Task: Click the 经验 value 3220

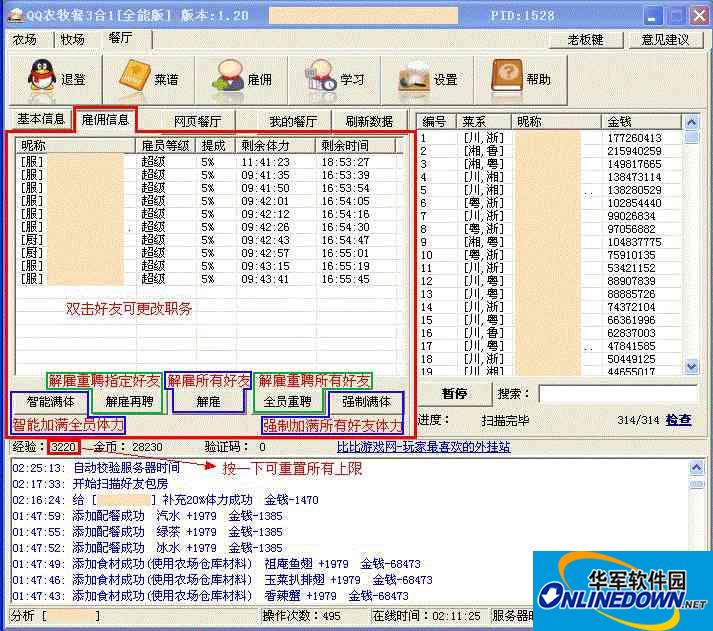Action: tap(63, 447)
